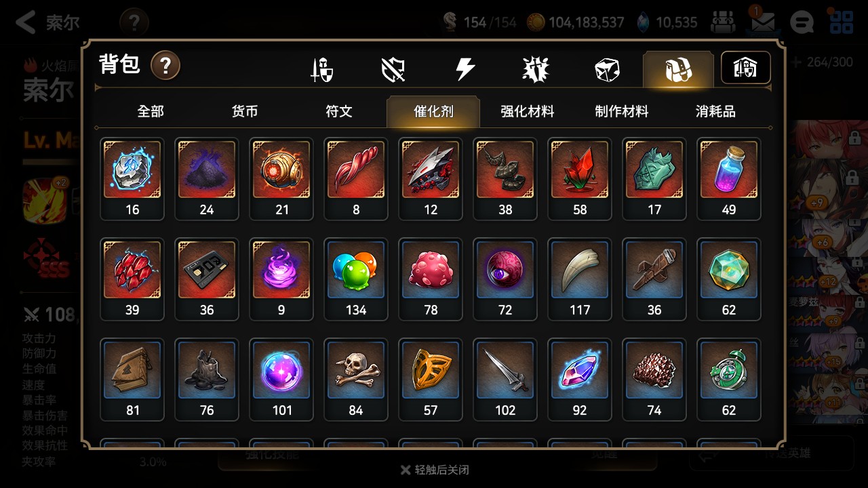Open the 符文 tab
The height and width of the screenshot is (488, 868).
(x=339, y=111)
